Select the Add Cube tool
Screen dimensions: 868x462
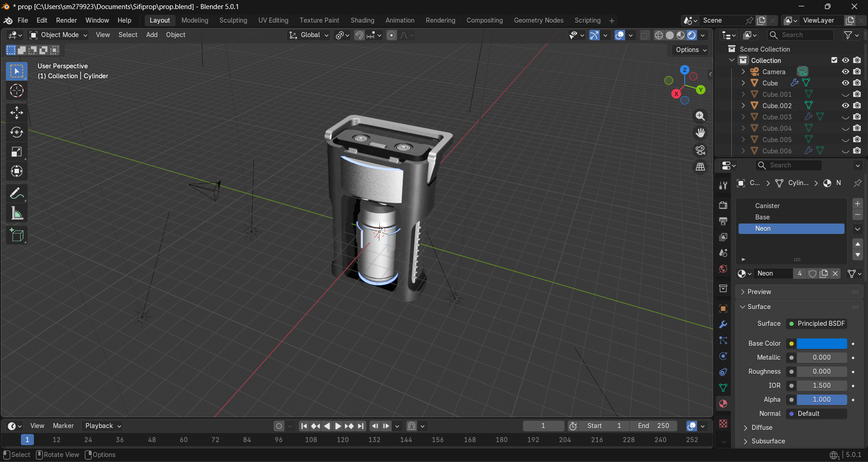coord(17,235)
